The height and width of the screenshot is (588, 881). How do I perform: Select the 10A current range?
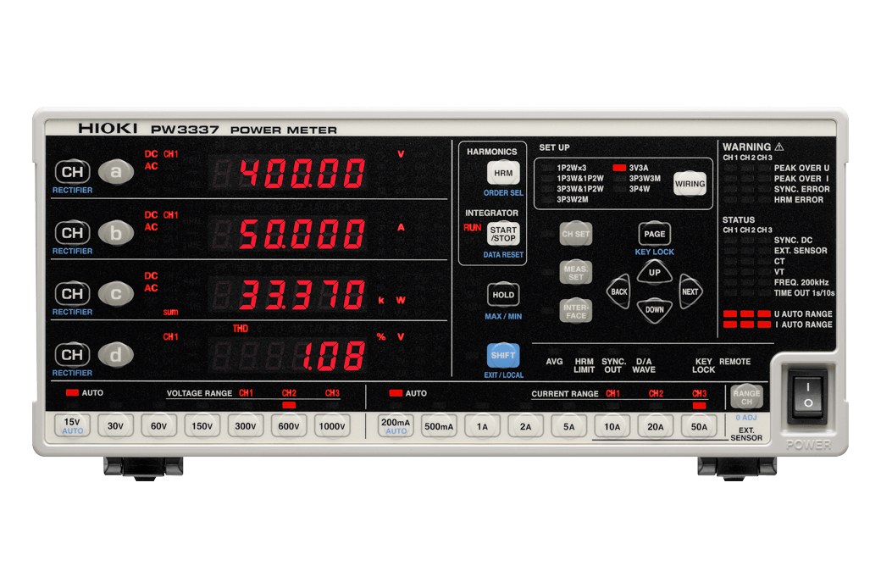612,427
